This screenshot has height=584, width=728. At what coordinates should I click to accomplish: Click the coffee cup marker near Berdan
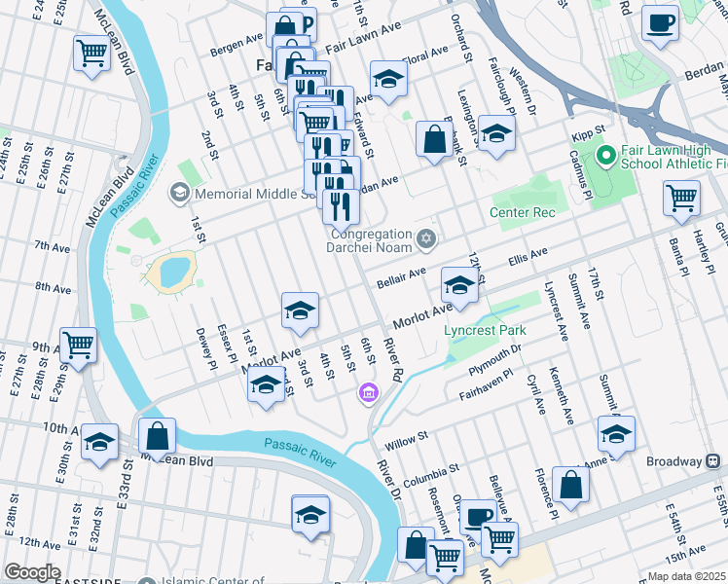(x=660, y=26)
